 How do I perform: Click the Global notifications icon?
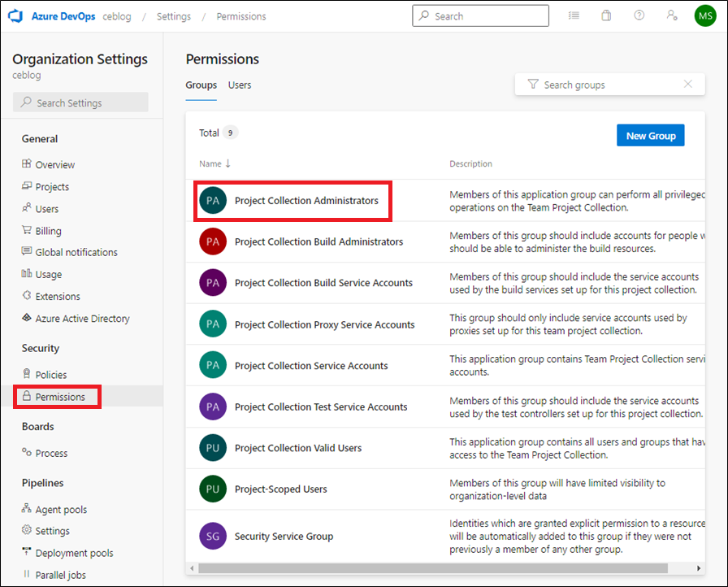[x=27, y=252]
